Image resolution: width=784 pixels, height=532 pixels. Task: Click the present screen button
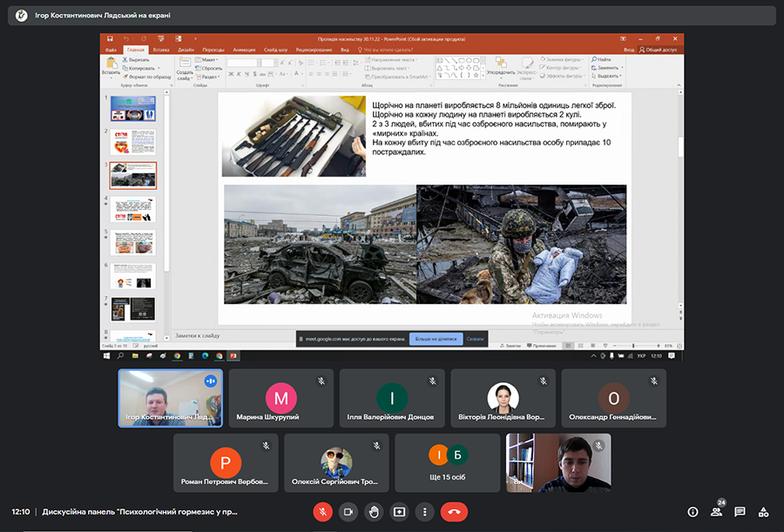point(399,512)
